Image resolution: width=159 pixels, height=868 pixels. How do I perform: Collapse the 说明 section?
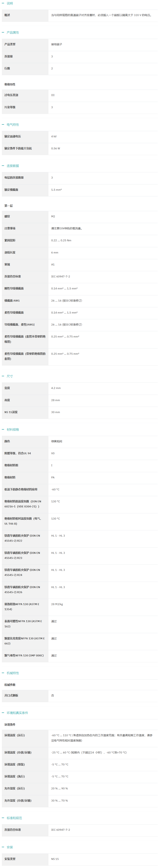[7, 3]
